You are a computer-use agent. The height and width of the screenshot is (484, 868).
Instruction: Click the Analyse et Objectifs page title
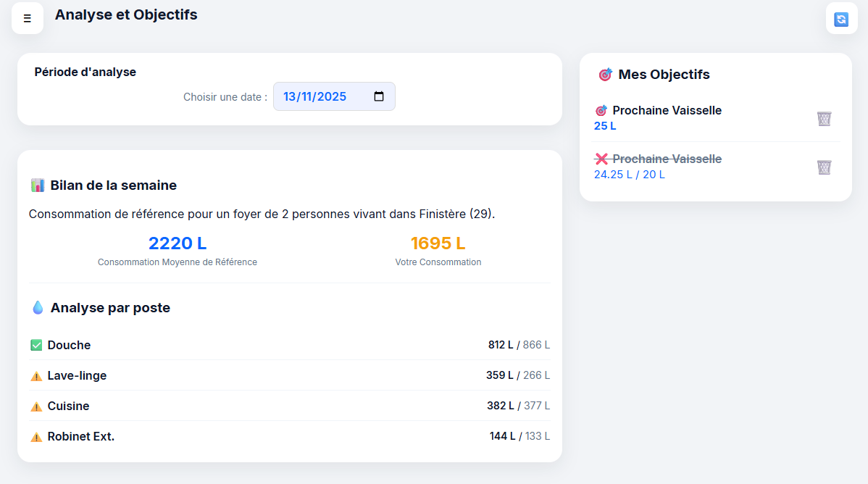click(x=126, y=14)
